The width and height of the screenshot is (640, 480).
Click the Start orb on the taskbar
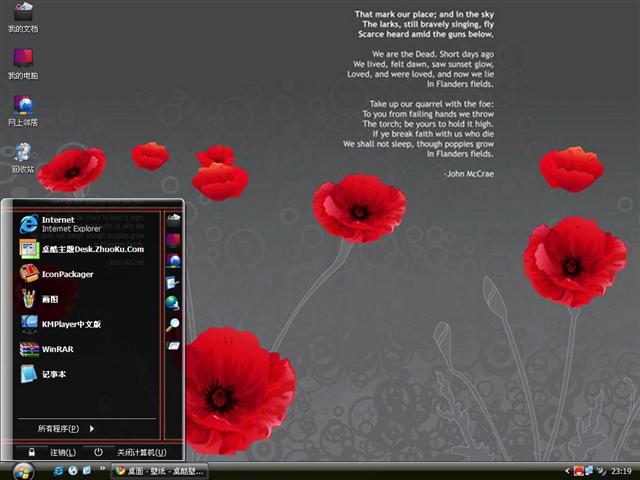pos(22,470)
